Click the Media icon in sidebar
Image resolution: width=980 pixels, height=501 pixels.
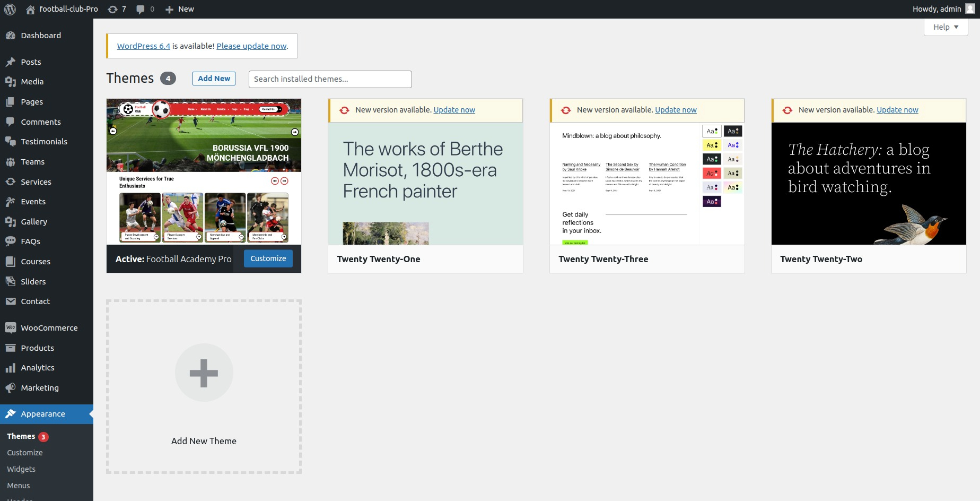click(x=11, y=82)
